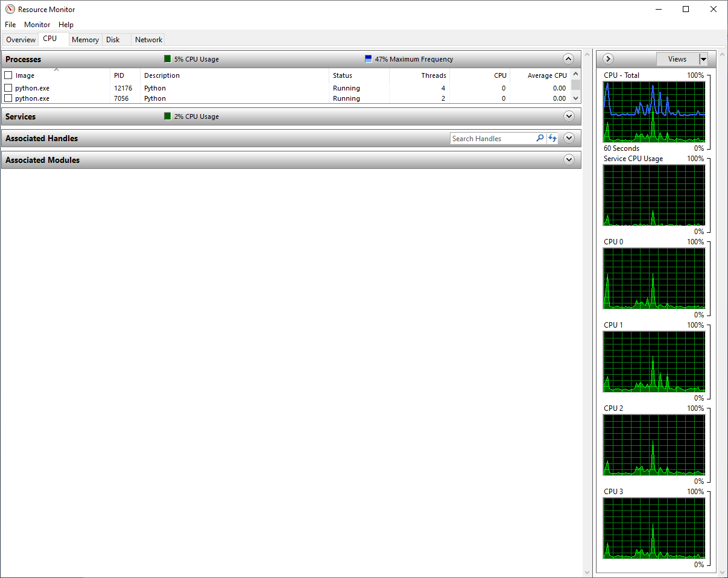The image size is (728, 578).
Task: Switch to the Memory tab
Action: point(85,39)
